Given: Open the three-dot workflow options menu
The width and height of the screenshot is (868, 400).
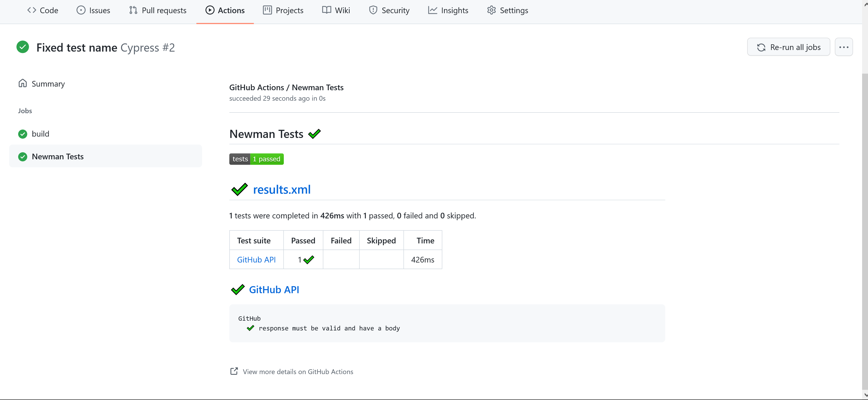Looking at the screenshot, I should tap(843, 47).
